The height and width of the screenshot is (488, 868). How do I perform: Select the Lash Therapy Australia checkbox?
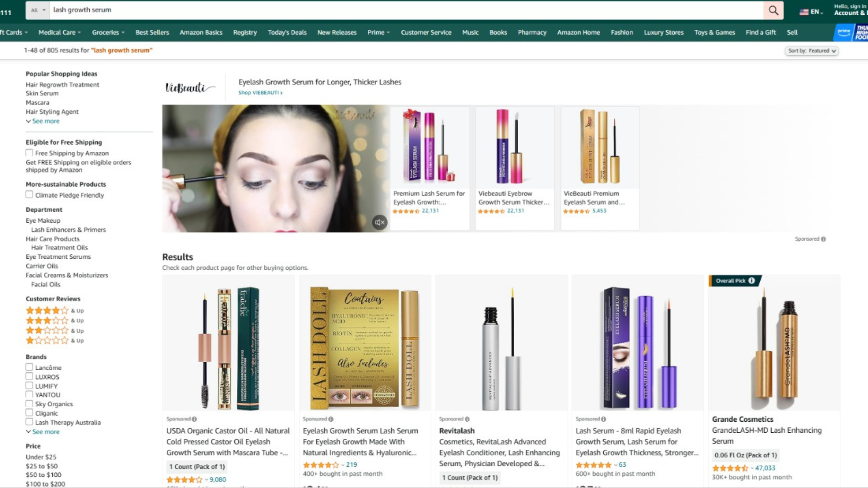tap(29, 422)
